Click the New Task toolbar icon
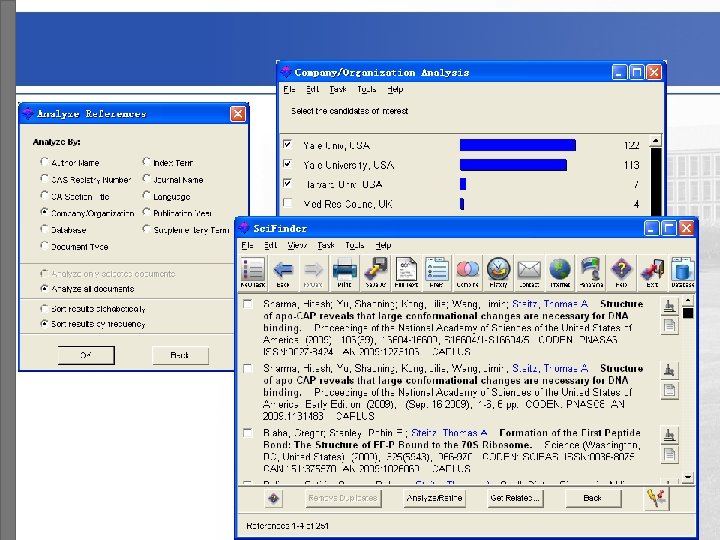 click(x=253, y=273)
